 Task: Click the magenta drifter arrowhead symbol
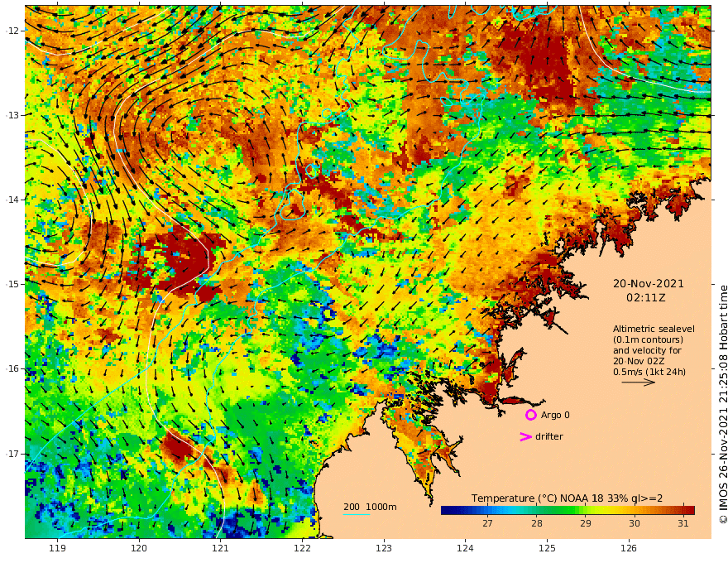point(525,436)
